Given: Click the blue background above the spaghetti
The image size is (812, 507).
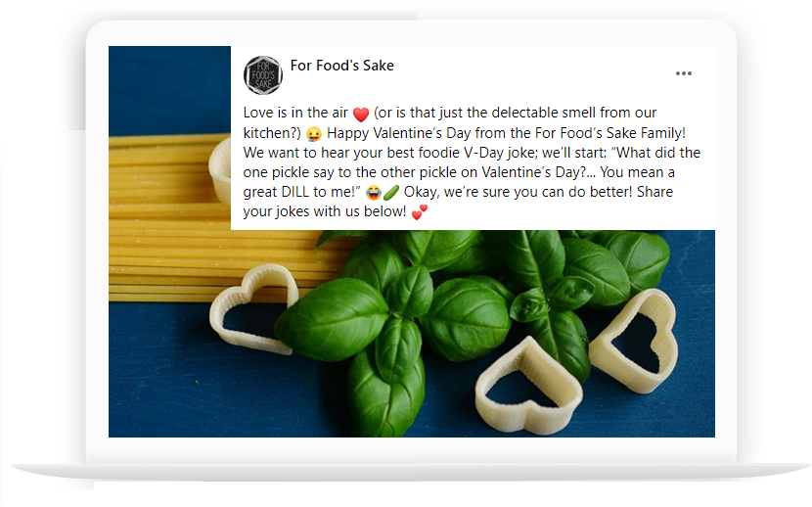Looking at the screenshot, I should [x=169, y=88].
